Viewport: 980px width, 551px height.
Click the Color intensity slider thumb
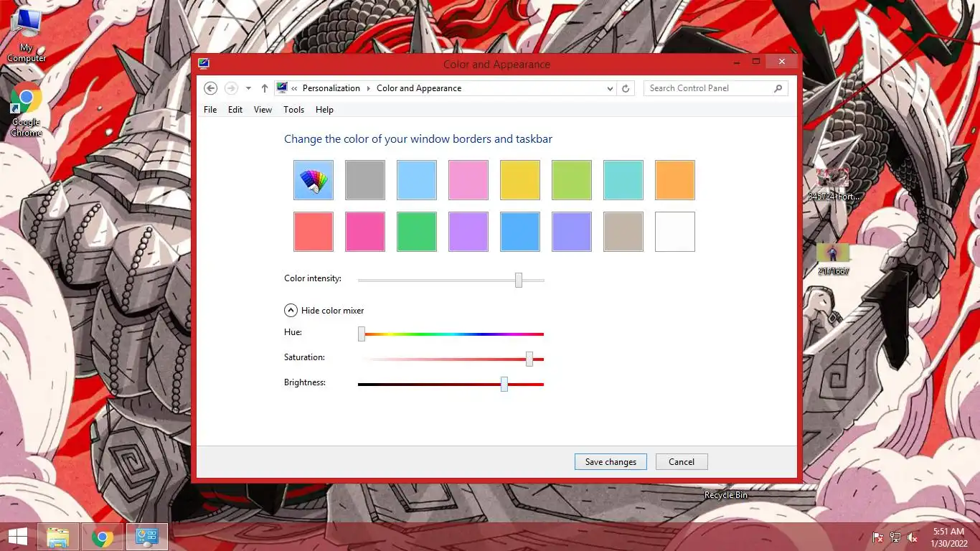[x=519, y=280]
